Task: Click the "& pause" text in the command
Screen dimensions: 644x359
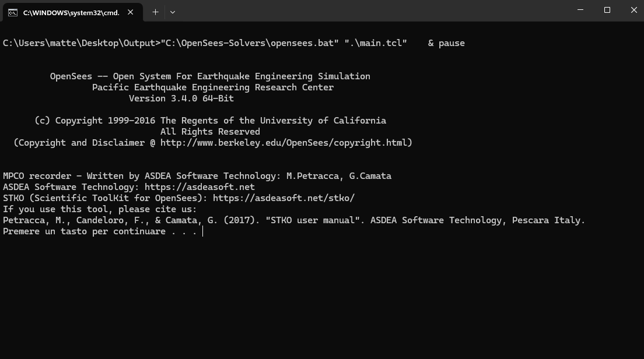Action: [446, 43]
